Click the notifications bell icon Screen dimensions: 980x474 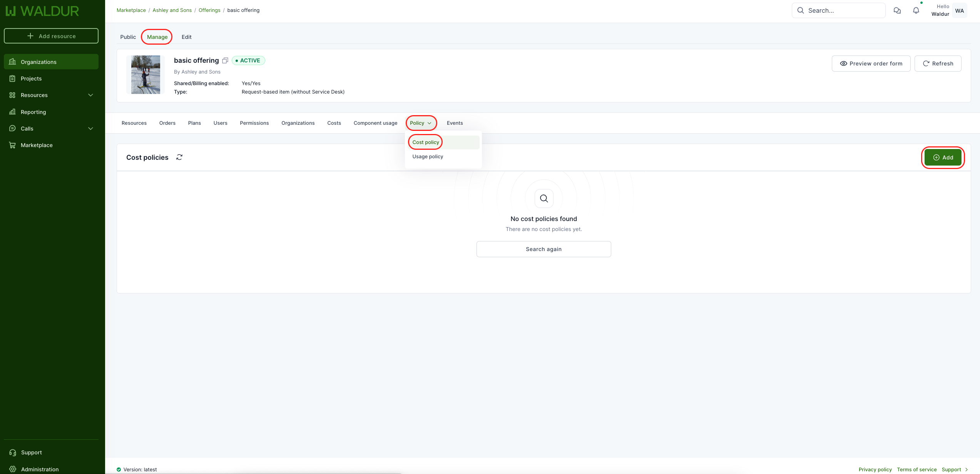916,10
